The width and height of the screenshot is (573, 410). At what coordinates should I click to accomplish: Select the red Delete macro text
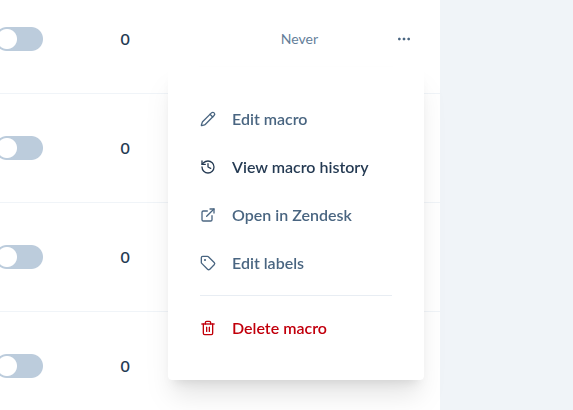(x=279, y=329)
